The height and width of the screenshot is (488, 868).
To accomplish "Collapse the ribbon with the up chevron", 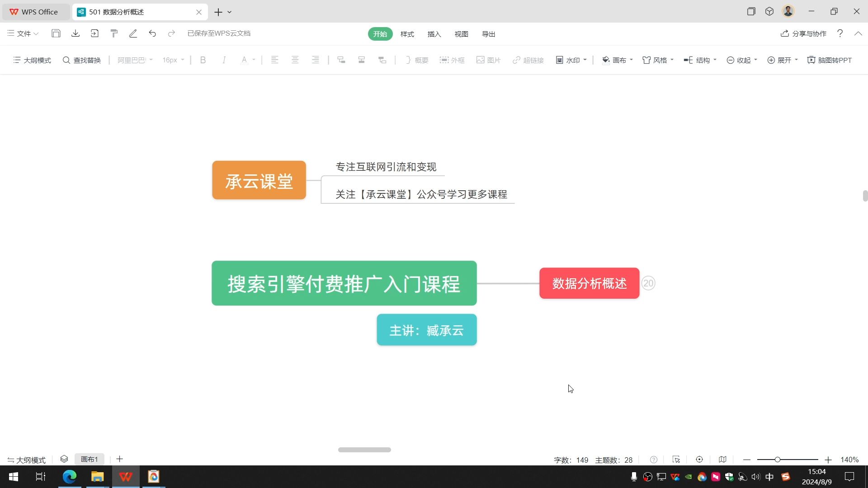I will point(858,33).
